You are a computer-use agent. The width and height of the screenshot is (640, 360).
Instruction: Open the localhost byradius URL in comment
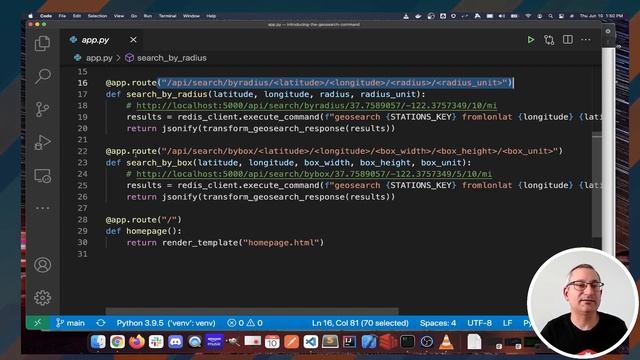[316, 106]
